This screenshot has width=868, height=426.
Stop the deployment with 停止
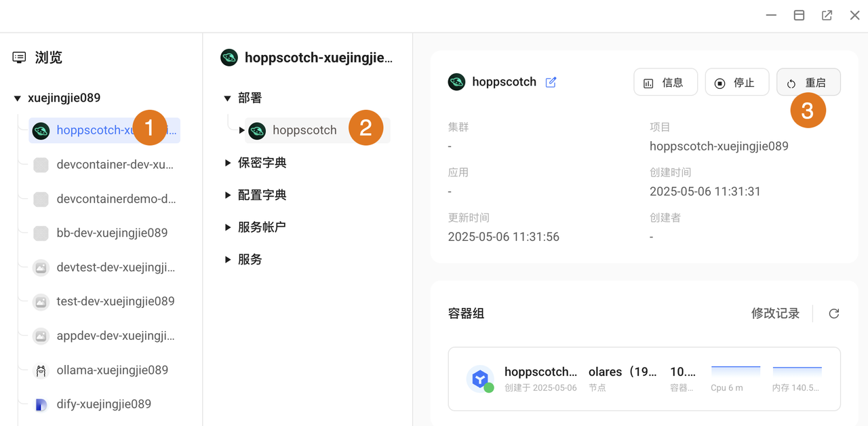[x=737, y=82]
